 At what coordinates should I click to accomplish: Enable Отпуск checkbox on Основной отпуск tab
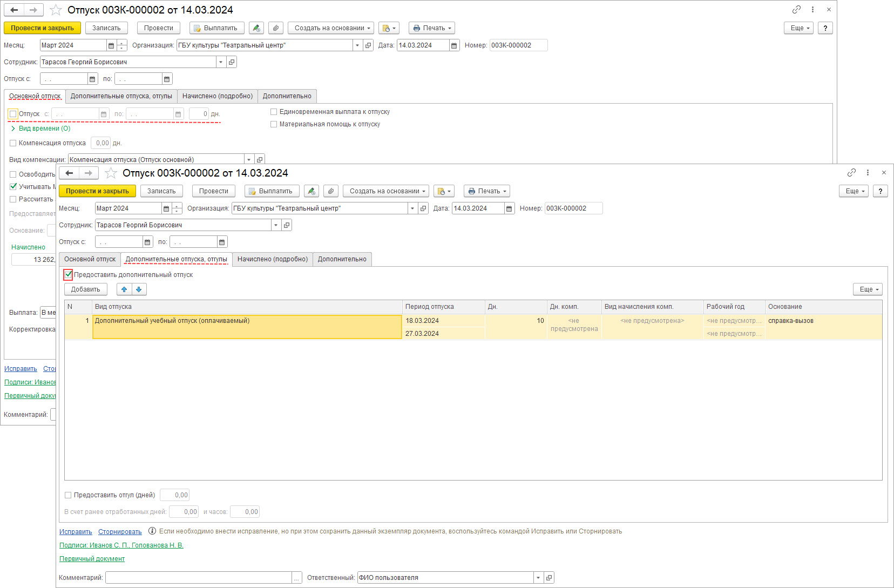(x=13, y=114)
